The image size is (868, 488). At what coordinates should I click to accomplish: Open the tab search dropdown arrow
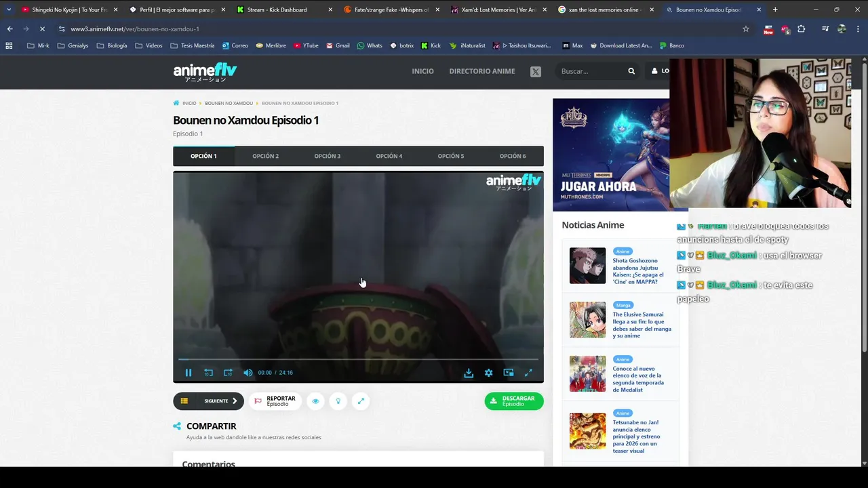coord(9,9)
